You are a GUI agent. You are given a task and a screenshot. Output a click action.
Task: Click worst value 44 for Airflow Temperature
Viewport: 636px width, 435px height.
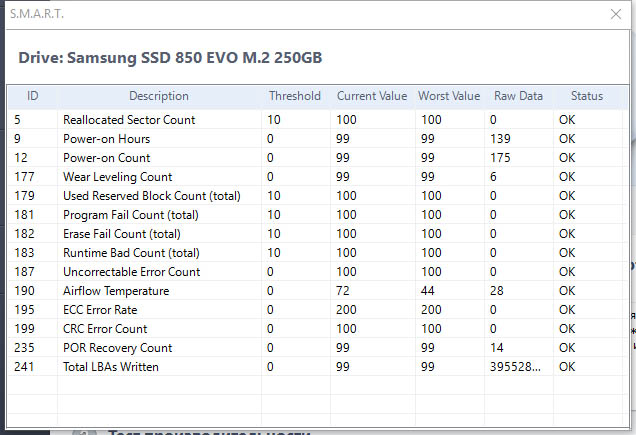coord(428,291)
